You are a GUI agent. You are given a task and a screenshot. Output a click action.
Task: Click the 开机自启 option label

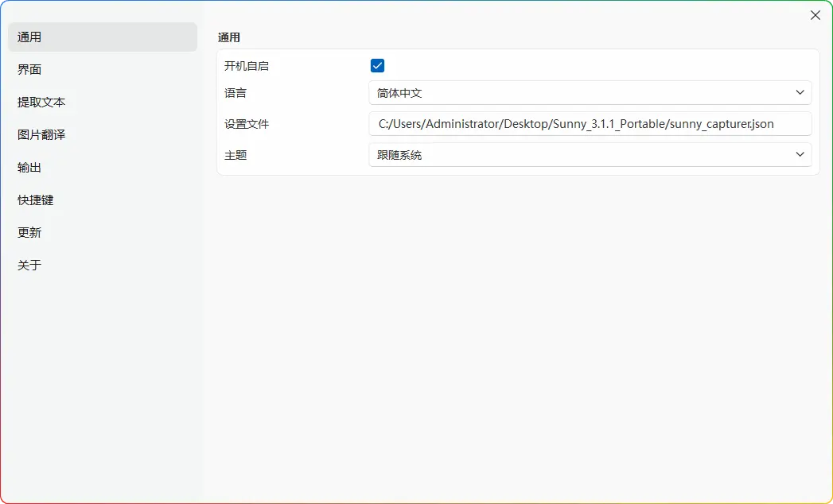click(x=247, y=66)
